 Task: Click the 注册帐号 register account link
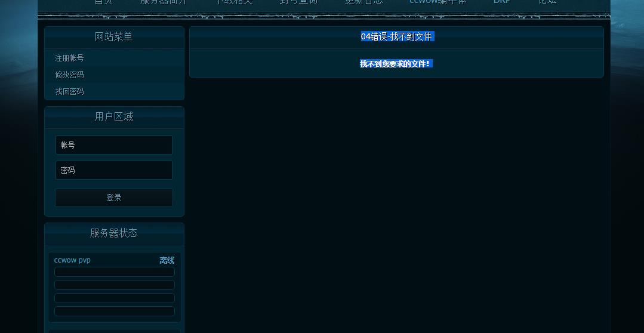pyautogui.click(x=69, y=58)
